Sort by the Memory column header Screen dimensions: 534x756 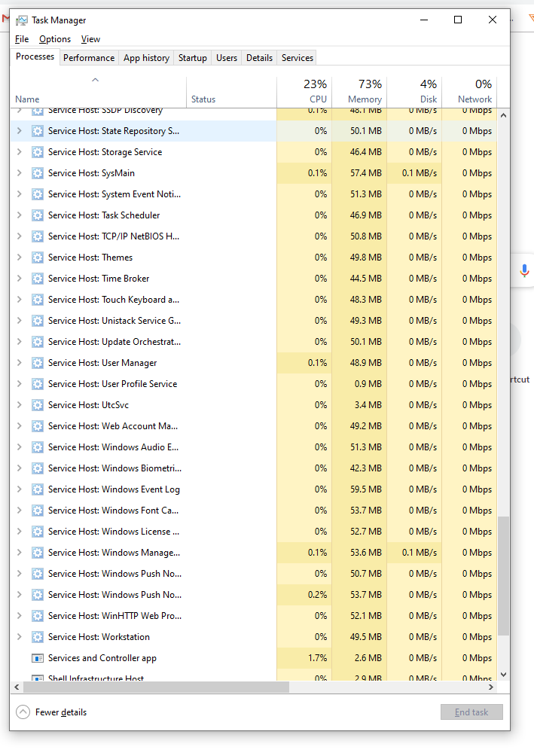click(359, 92)
